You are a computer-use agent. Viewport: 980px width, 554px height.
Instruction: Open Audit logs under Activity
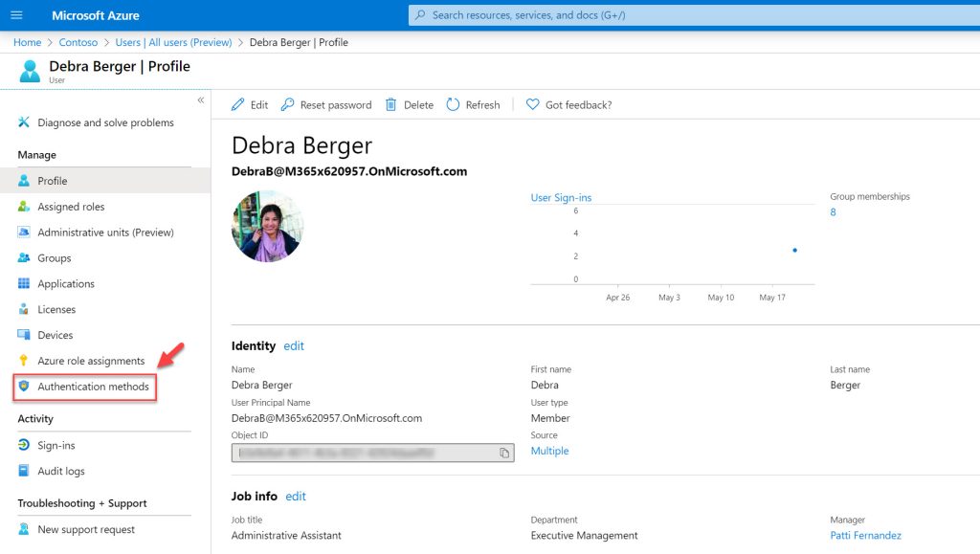[x=63, y=471]
